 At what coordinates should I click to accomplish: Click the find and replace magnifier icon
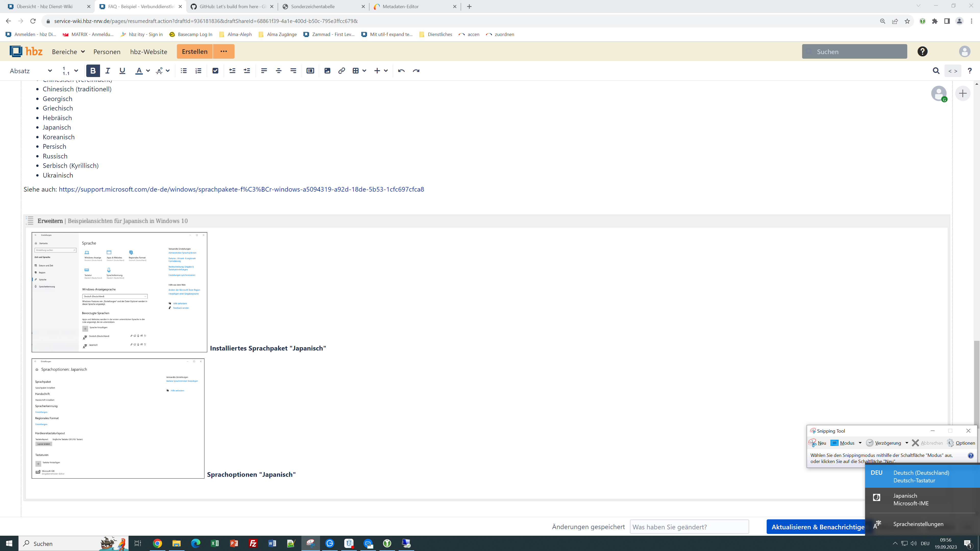point(936,71)
